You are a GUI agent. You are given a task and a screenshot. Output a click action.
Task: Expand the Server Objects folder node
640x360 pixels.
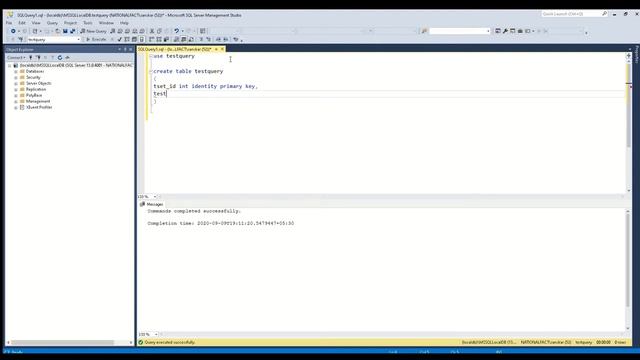16,83
